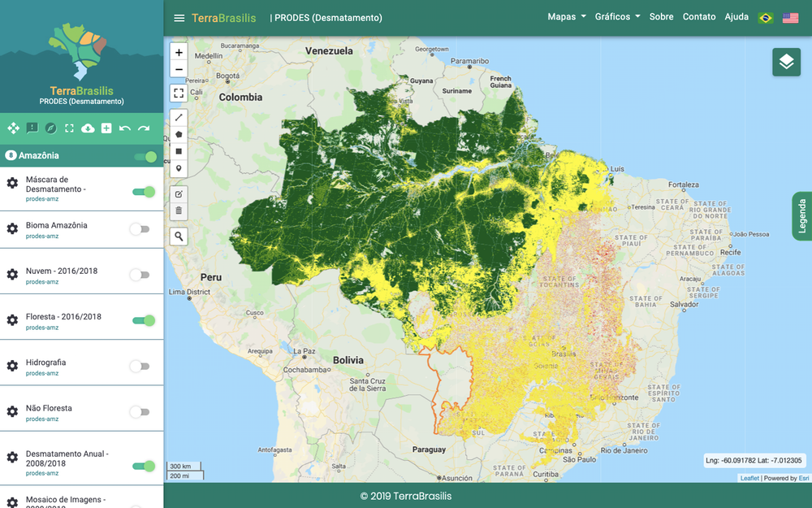Viewport: 812px width, 508px height.
Task: Select the polyline drawing tool
Action: tap(179, 117)
